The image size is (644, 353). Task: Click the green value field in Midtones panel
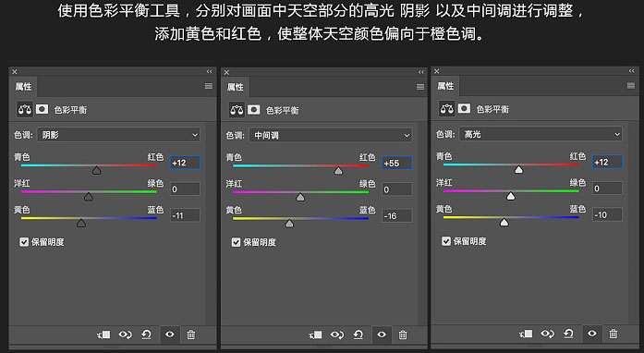397,189
